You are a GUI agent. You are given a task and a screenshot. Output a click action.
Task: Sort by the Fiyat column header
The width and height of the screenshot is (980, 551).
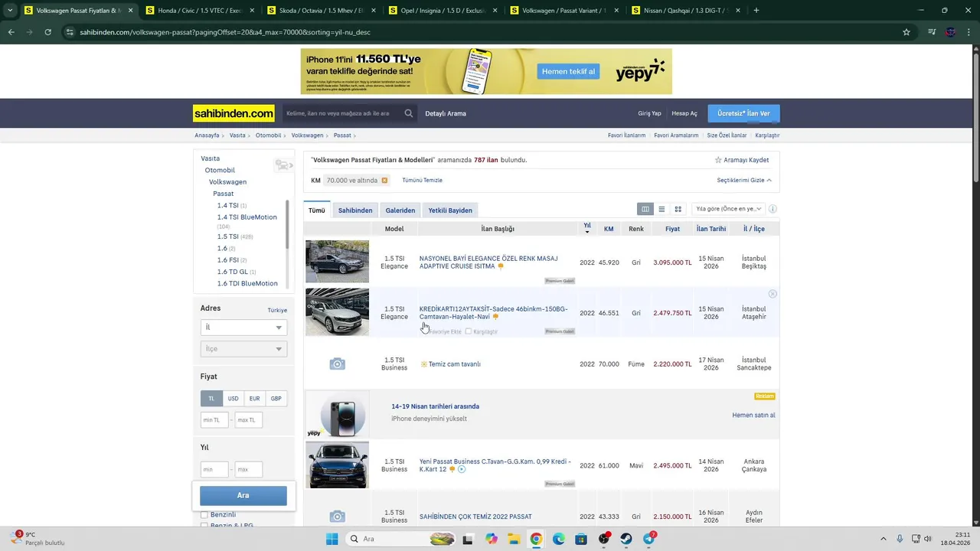pos(672,229)
